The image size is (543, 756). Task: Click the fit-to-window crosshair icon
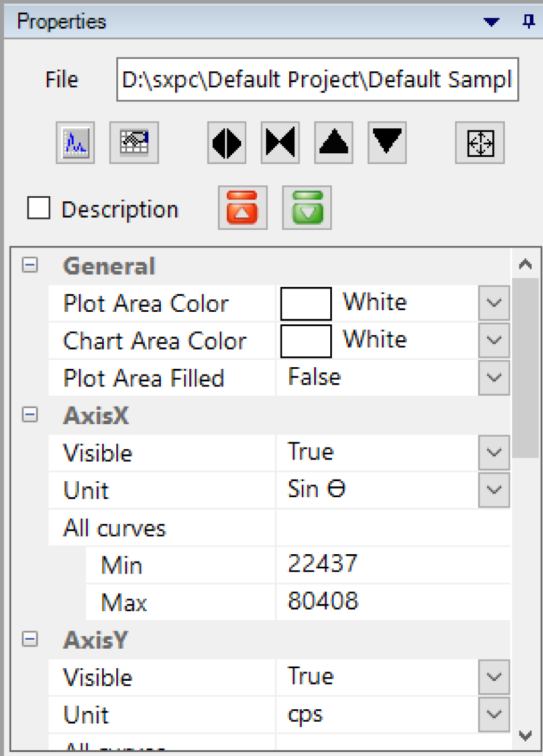tap(480, 143)
